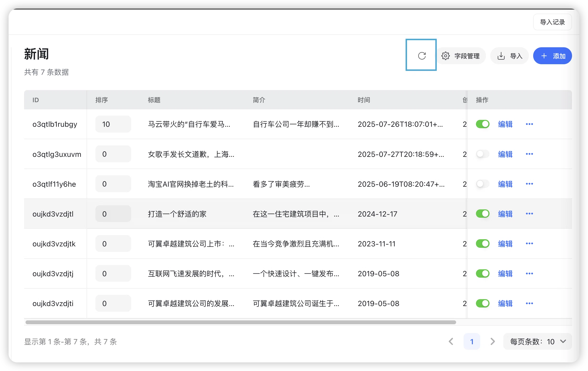Image resolution: width=588 pixels, height=371 pixels.
Task: Click the sort field for row o3qtlg3uxuvm
Action: (x=113, y=154)
